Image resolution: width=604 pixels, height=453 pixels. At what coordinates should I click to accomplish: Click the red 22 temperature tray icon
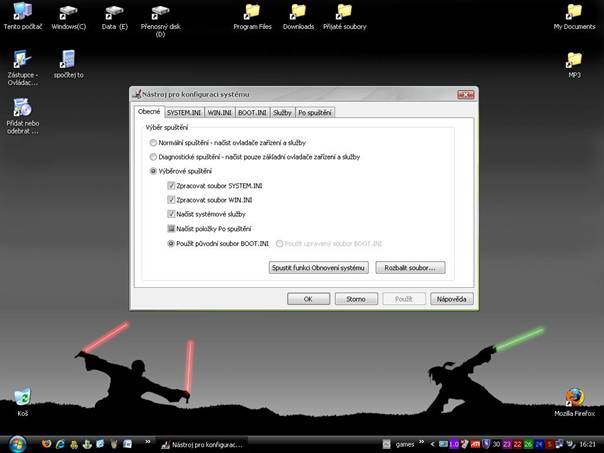(x=518, y=444)
